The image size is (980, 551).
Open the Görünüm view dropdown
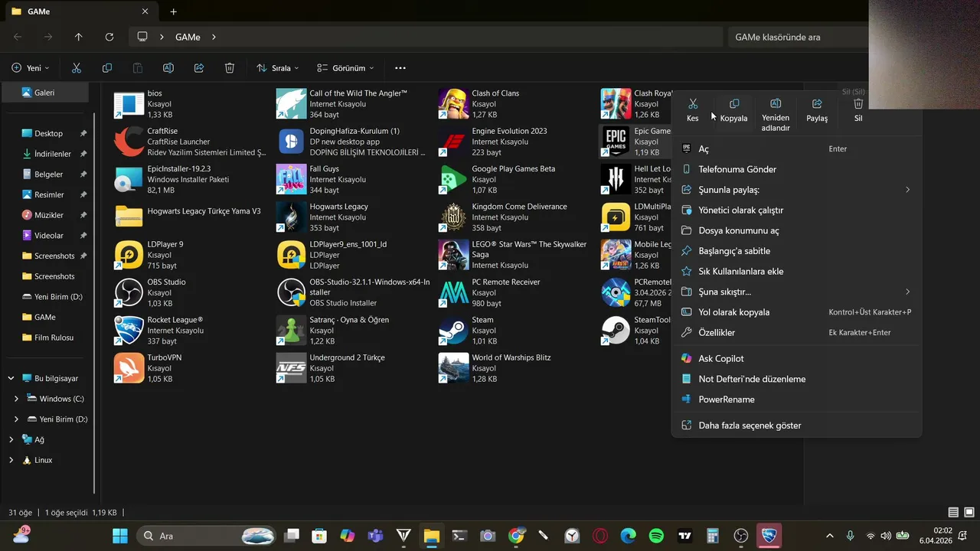pos(346,68)
